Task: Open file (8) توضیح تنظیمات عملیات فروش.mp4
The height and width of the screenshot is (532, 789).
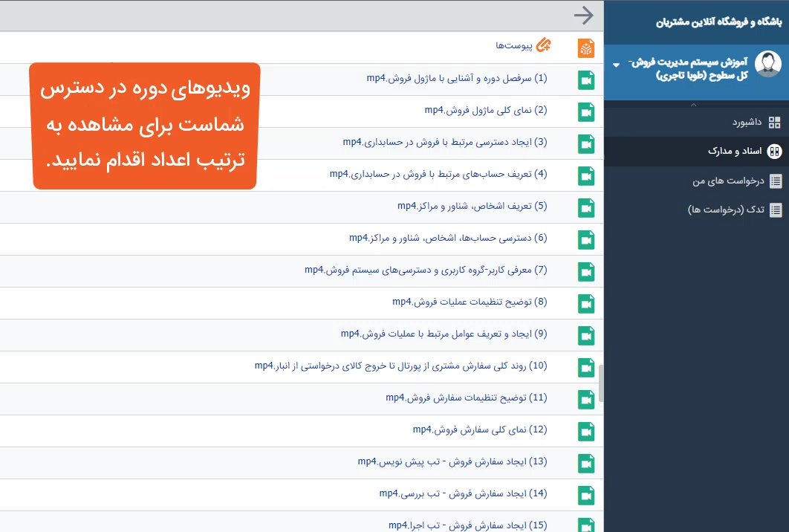Action: point(470,302)
